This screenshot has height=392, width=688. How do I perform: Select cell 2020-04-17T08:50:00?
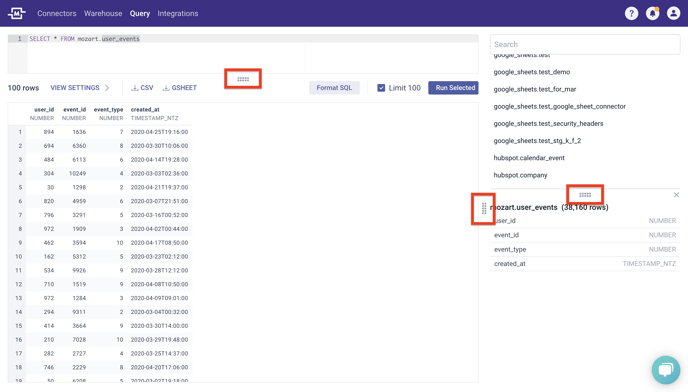159,243
